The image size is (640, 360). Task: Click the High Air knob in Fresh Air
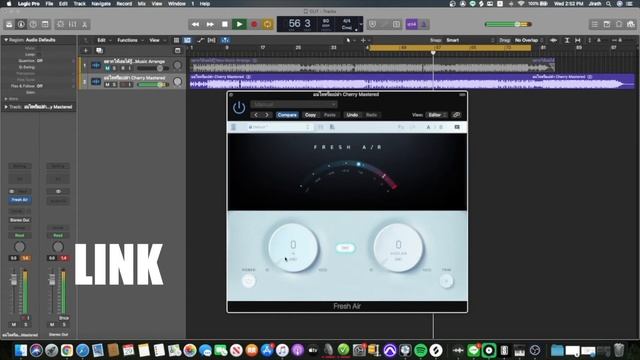click(398, 247)
